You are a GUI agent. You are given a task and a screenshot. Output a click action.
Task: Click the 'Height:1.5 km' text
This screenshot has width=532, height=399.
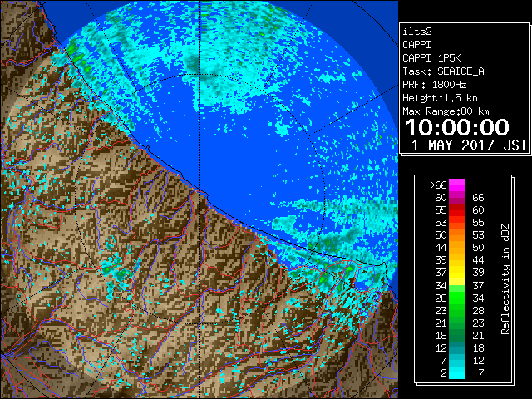tap(440, 98)
